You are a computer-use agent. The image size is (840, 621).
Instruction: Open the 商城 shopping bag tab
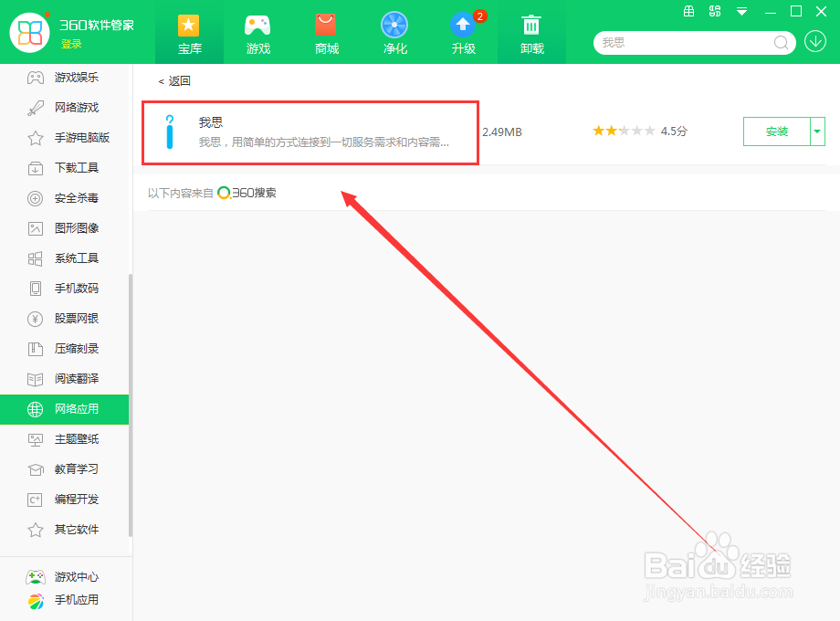[326, 33]
